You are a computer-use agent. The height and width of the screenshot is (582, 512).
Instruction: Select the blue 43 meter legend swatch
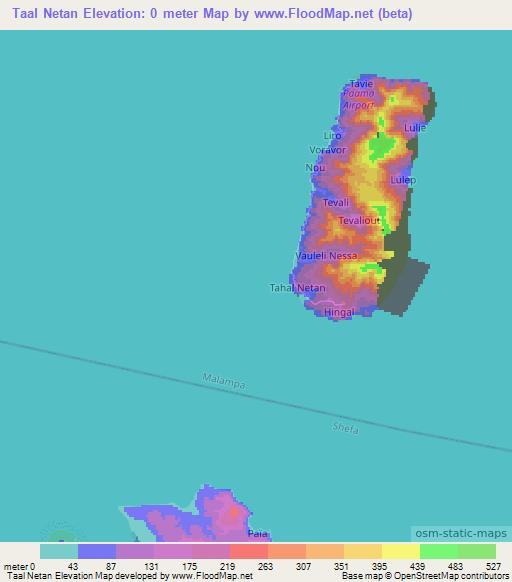(x=97, y=551)
